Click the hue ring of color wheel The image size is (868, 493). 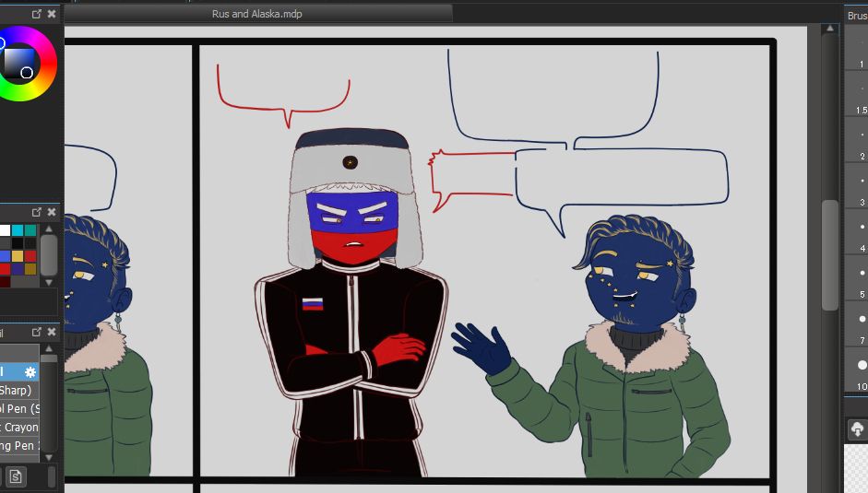coord(49,64)
